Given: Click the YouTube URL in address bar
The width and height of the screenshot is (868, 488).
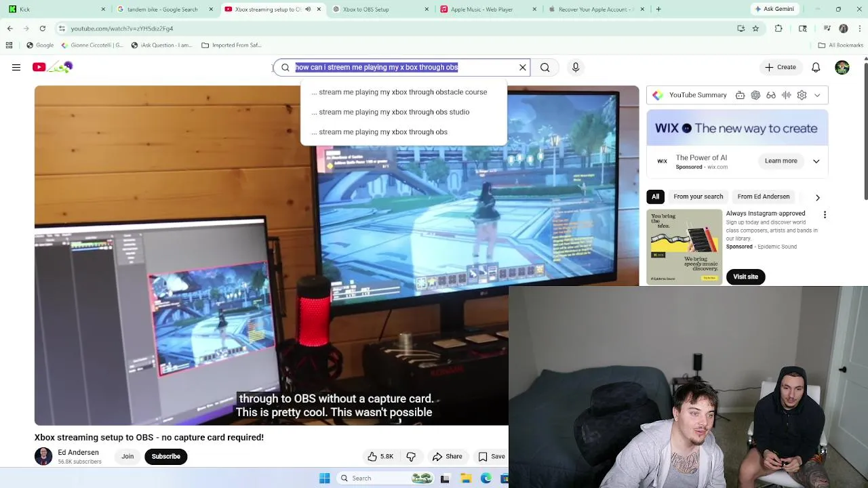Looking at the screenshot, I should point(122,28).
